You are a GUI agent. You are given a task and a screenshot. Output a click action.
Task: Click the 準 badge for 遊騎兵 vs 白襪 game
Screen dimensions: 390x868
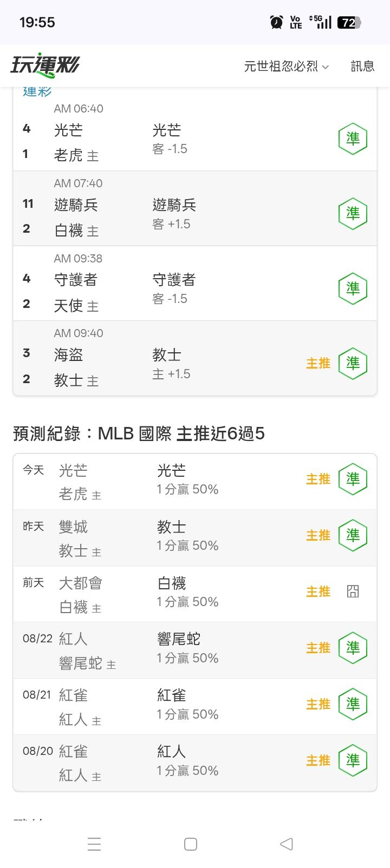(353, 214)
